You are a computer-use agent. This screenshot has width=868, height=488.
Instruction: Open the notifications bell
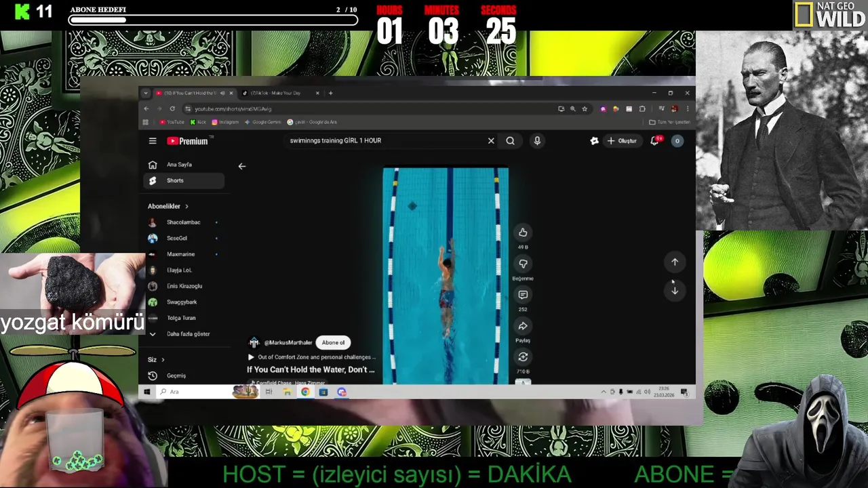(x=655, y=141)
